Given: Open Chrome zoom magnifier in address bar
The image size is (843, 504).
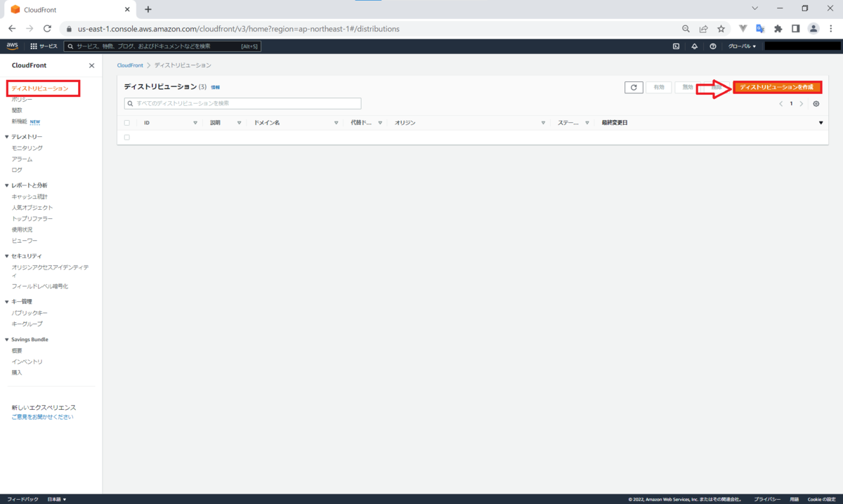Looking at the screenshot, I should 686,29.
